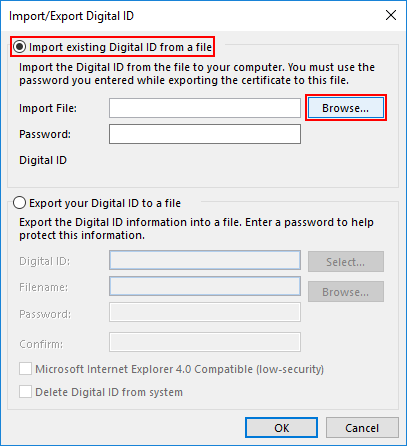407x446 pixels.
Task: Click the Confirm: label
Action: (x=41, y=344)
